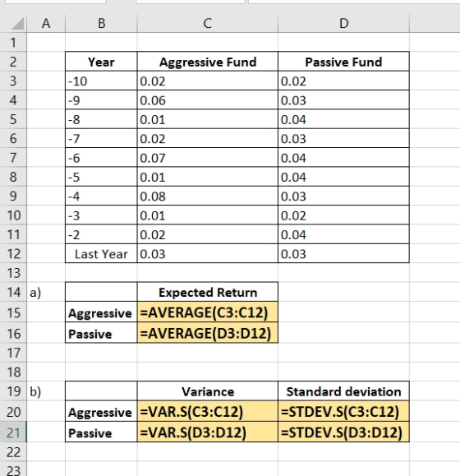Select row 13 header
The image size is (460, 476).
13,273
